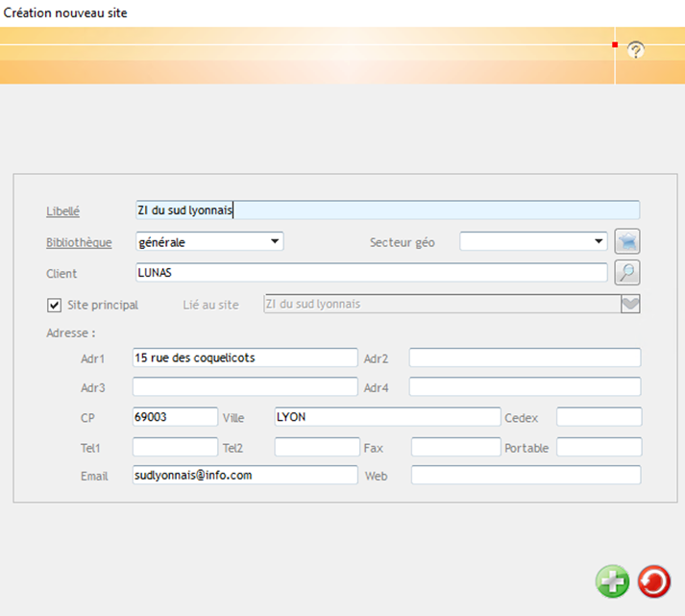Viewport: 685px width, 616px height.
Task: Click the Email input field
Action: pos(245,475)
